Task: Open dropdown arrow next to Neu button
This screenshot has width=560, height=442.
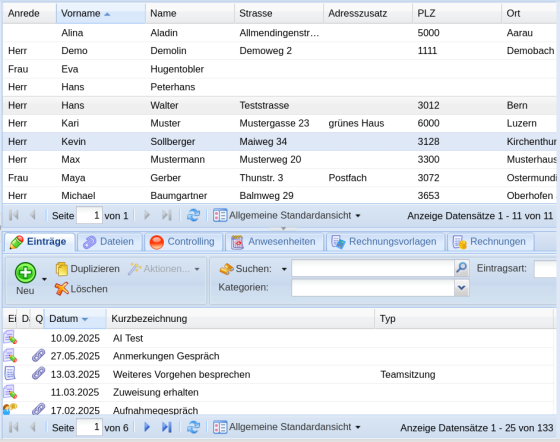Action: (44, 279)
